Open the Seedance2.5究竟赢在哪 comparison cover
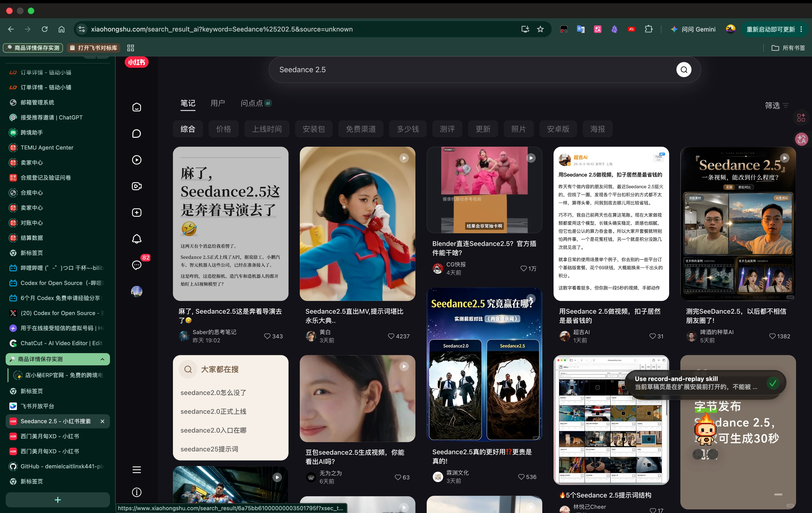This screenshot has height=513, width=812. coord(484,364)
